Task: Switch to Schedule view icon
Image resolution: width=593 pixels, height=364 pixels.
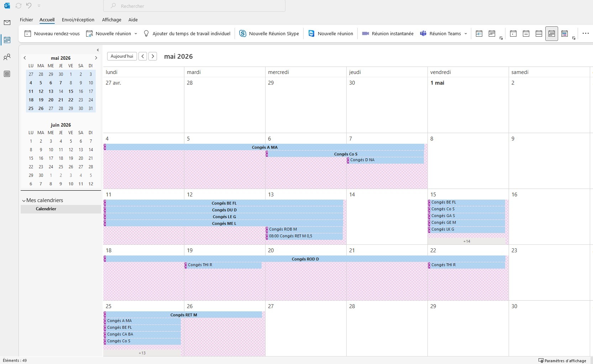Action: (564, 33)
